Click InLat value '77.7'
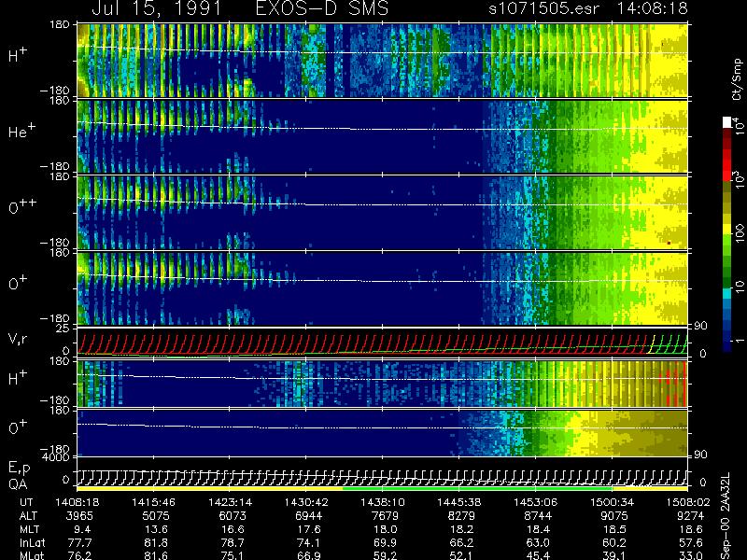Viewport: 747px width, 560px height. [x=79, y=542]
